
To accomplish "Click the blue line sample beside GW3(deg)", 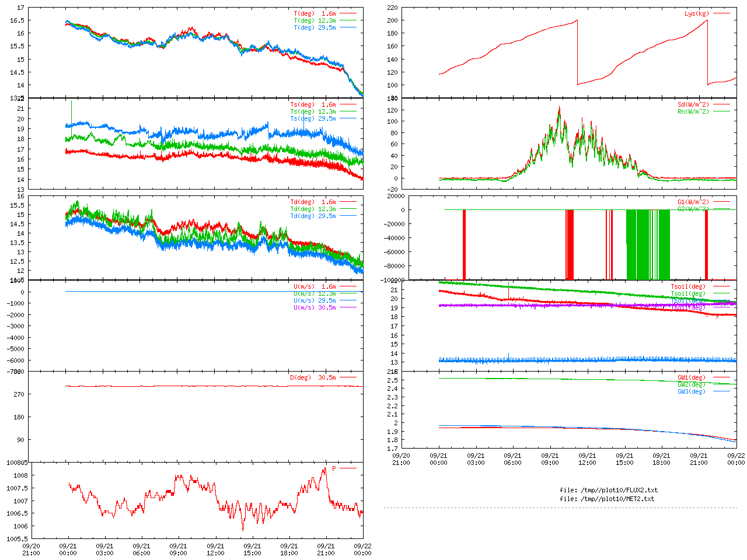I will (x=721, y=391).
